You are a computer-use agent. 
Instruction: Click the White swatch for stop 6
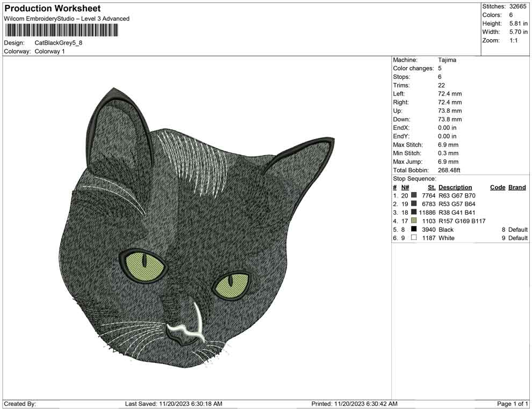pyautogui.click(x=413, y=238)
